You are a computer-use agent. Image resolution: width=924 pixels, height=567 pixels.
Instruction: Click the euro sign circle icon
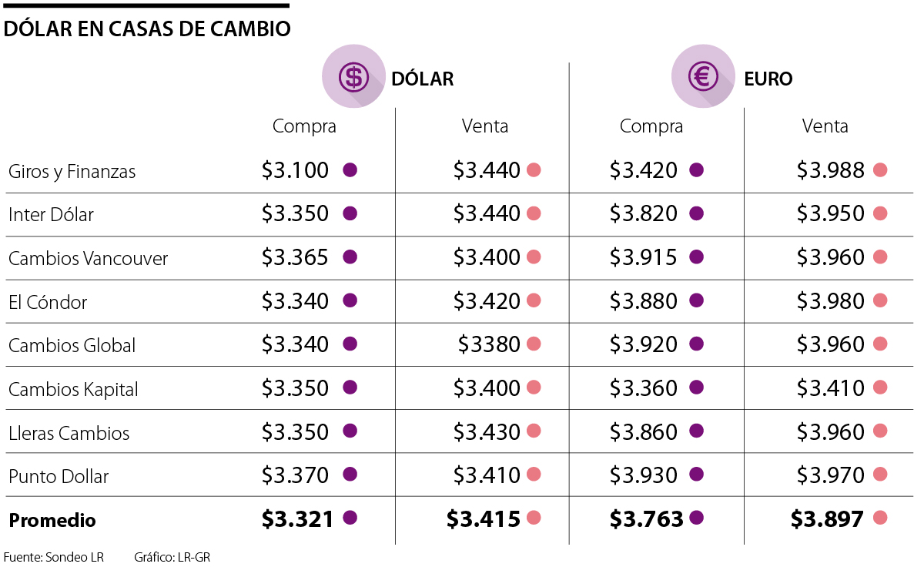tap(702, 76)
